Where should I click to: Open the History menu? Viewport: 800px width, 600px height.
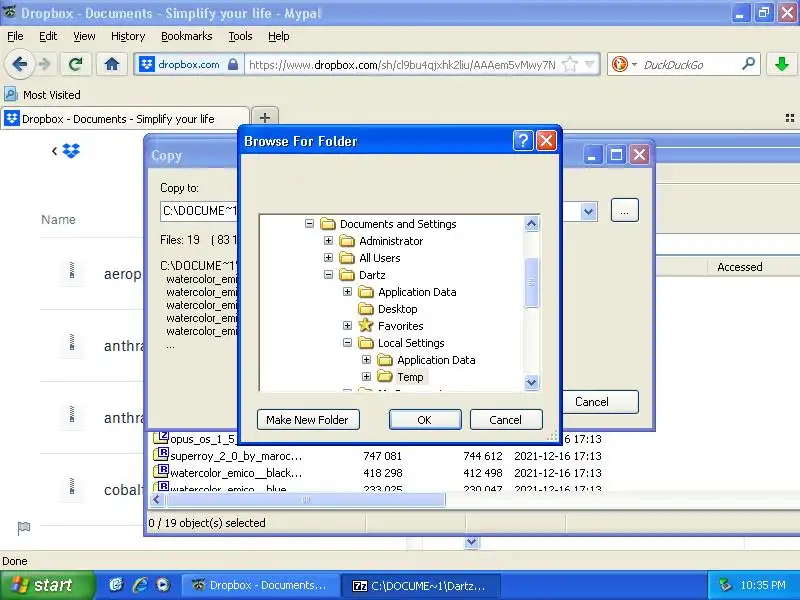coord(128,36)
